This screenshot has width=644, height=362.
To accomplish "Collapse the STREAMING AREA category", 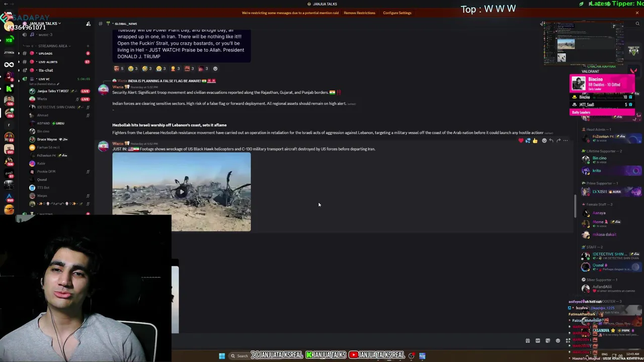I will click(x=53, y=46).
